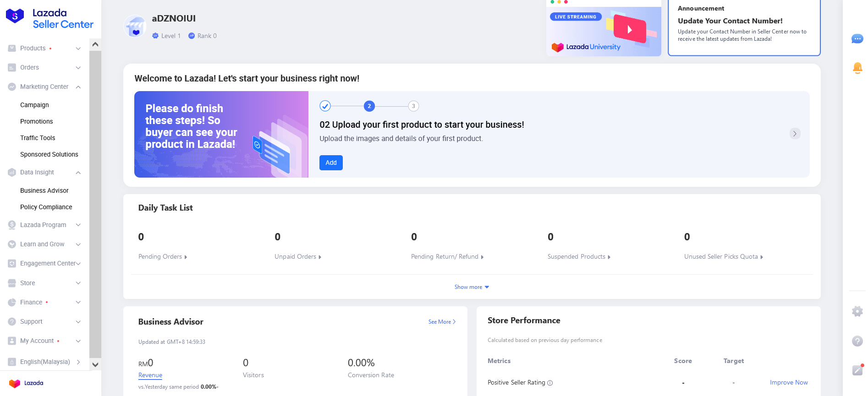Image resolution: width=868 pixels, height=396 pixels.
Task: Click the Level 1 badge icon
Action: click(x=155, y=36)
